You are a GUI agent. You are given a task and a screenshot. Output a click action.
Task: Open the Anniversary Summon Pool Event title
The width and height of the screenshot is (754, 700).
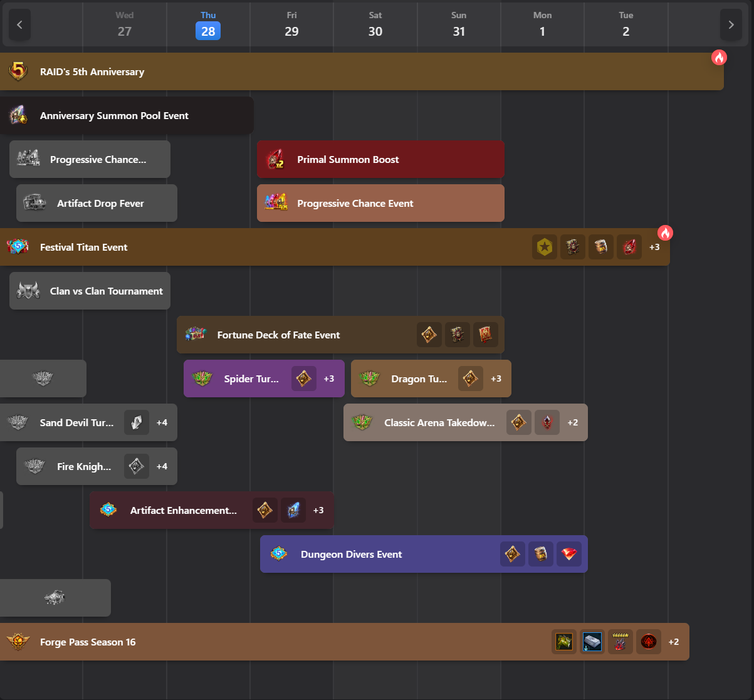pyautogui.click(x=114, y=115)
